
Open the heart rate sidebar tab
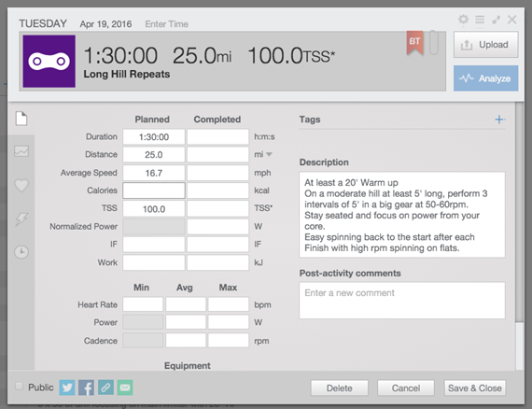(x=21, y=185)
